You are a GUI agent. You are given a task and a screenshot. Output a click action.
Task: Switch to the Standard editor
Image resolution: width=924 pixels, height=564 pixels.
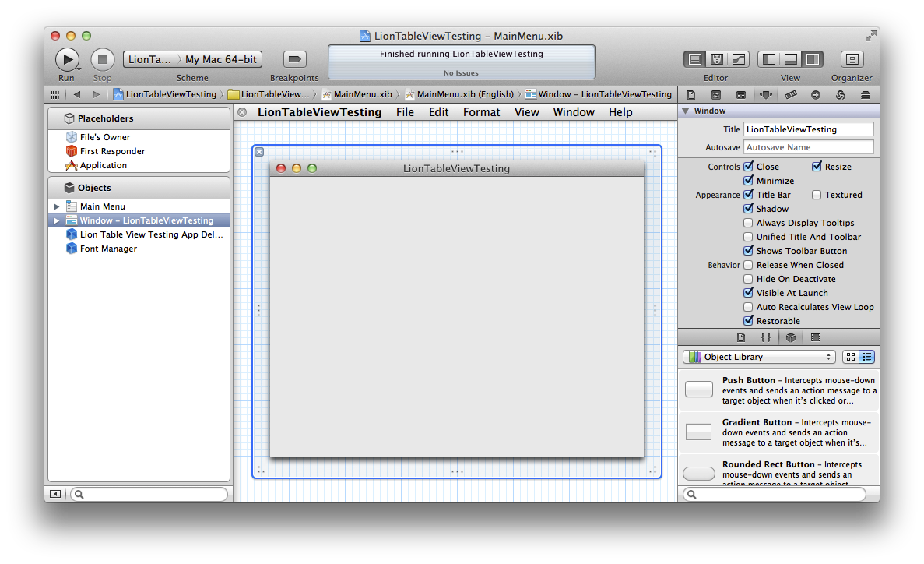pyautogui.click(x=695, y=59)
